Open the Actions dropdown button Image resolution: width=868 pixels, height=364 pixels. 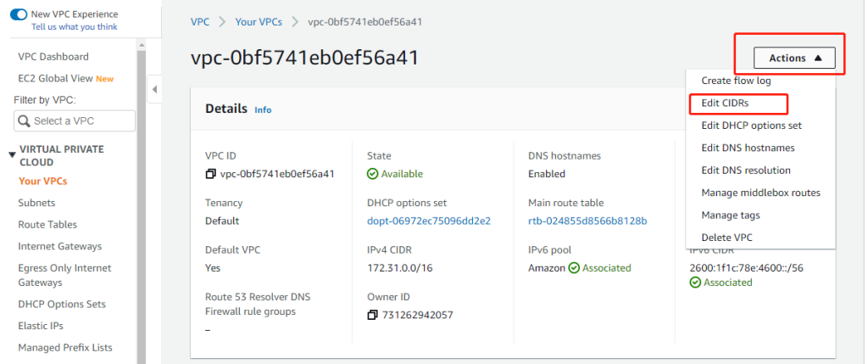point(794,58)
